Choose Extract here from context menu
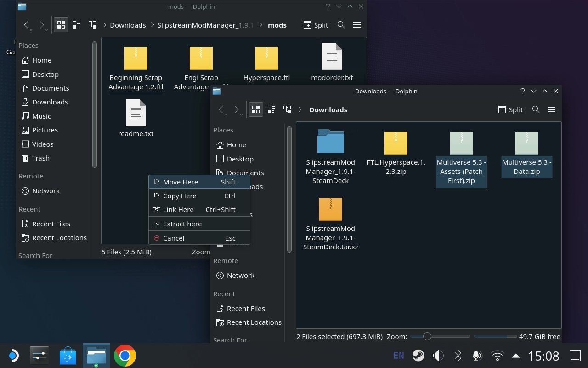The height and width of the screenshot is (368, 588). click(199, 224)
